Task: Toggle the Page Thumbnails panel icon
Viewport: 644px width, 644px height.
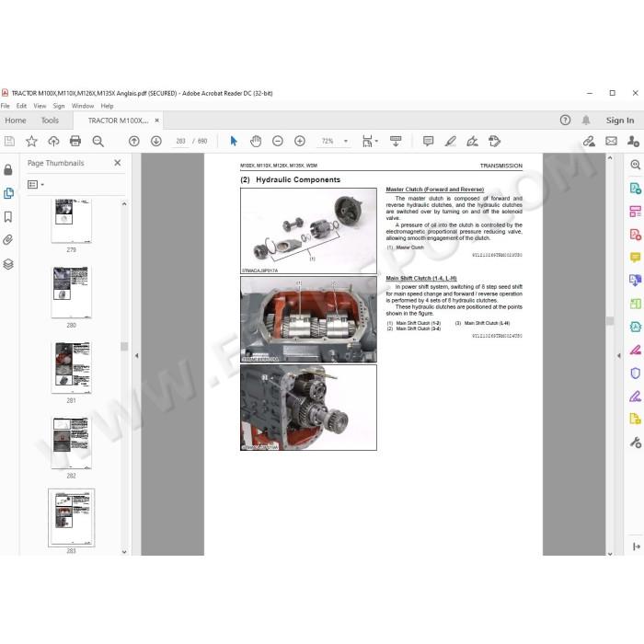Action: click(8, 193)
